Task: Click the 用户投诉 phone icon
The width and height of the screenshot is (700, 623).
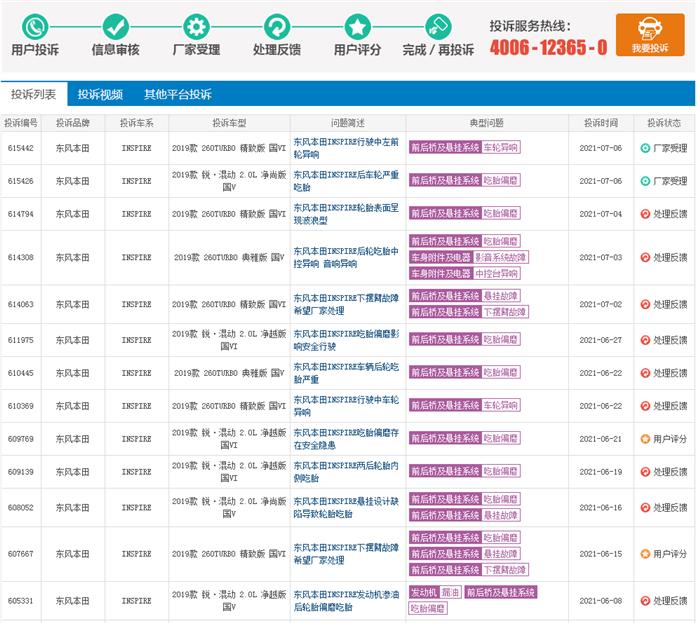Action: [x=35, y=27]
